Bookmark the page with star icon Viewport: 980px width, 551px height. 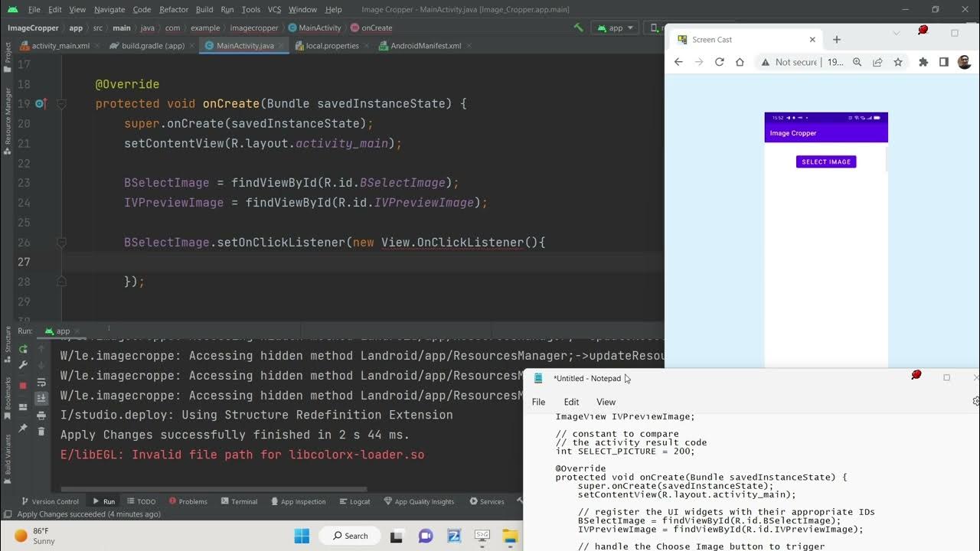(x=898, y=62)
